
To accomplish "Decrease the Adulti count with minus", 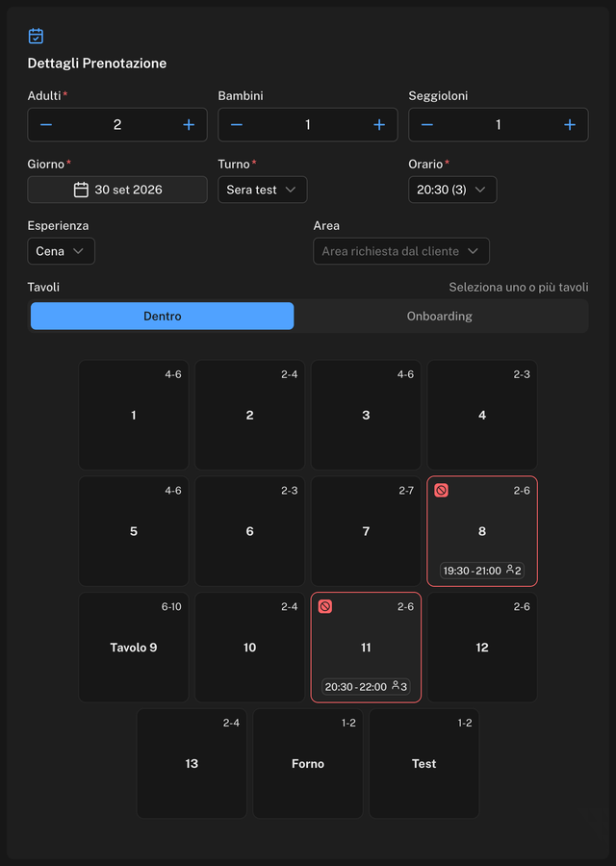I will (46, 125).
